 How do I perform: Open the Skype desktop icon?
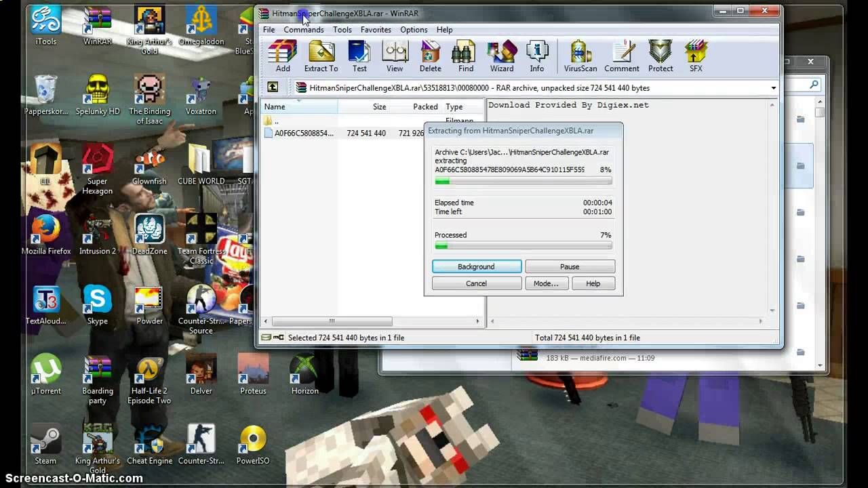98,305
